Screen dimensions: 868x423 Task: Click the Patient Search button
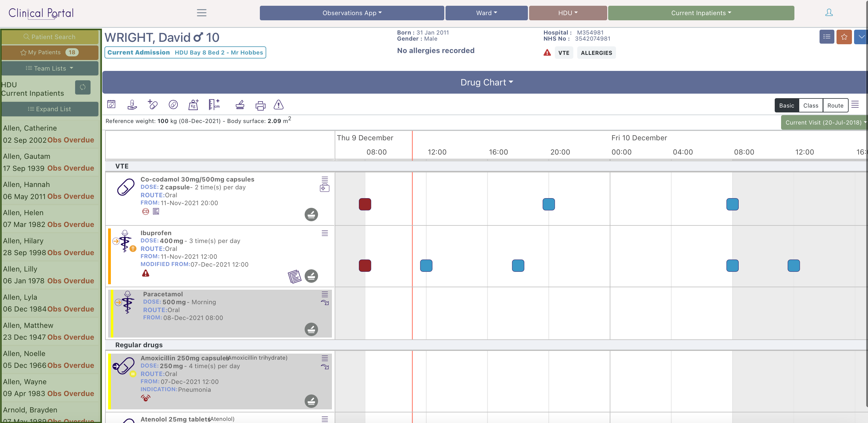click(50, 37)
